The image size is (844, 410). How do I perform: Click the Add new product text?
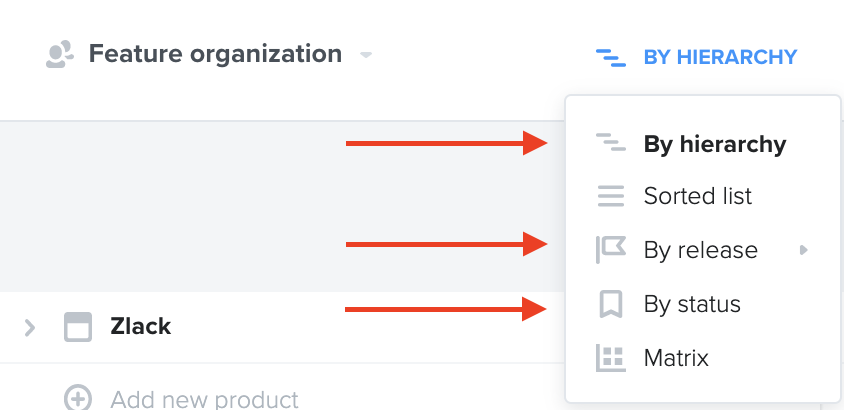pyautogui.click(x=205, y=399)
